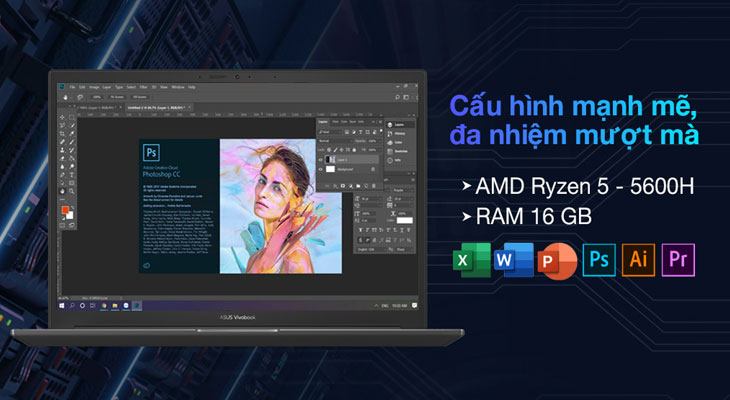Open the File menu

tap(72, 87)
